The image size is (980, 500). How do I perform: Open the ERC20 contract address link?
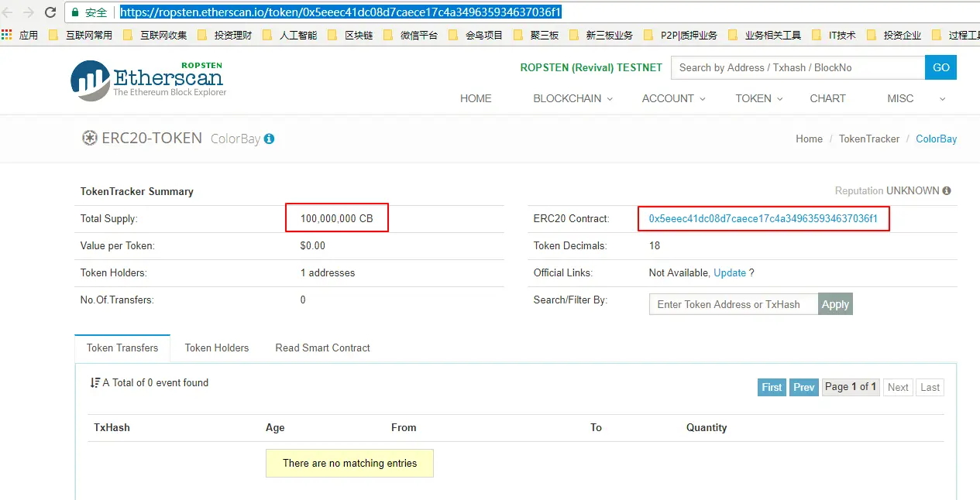(763, 219)
